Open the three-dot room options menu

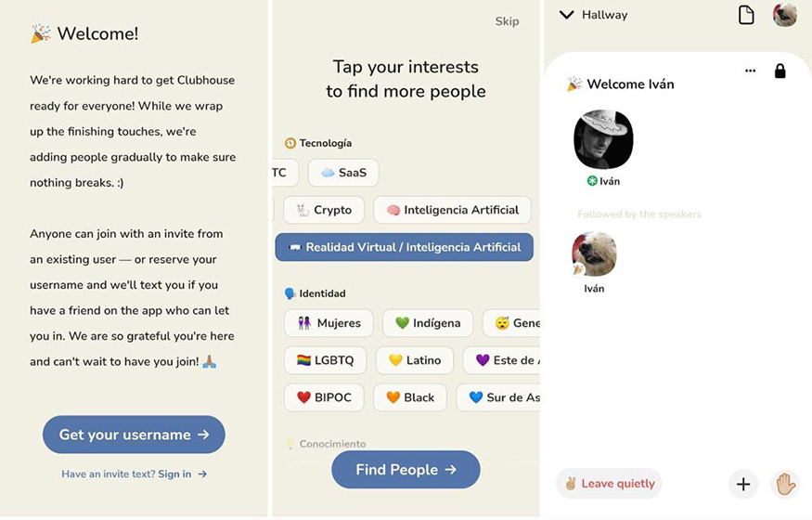pos(750,71)
